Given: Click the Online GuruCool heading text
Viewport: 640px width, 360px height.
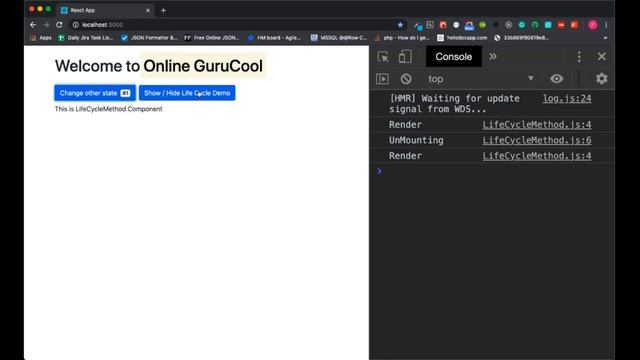Looking at the screenshot, I should point(203,66).
